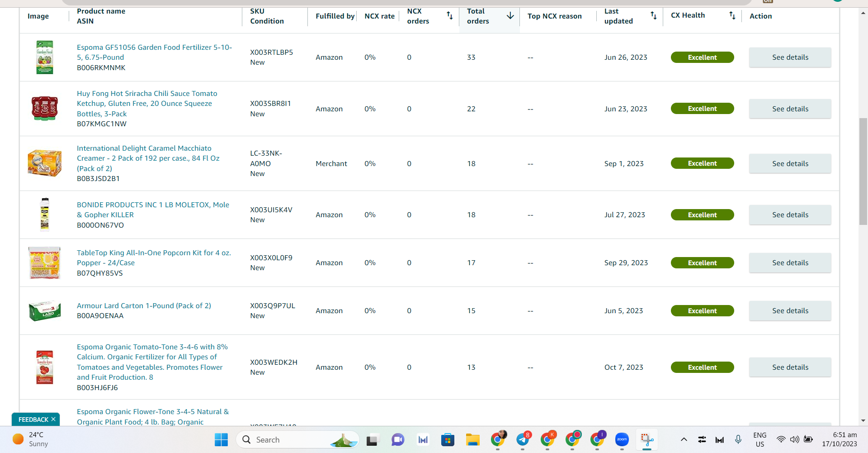Open microphone tray icon
Screen dimensions: 868x453
[x=738, y=439]
